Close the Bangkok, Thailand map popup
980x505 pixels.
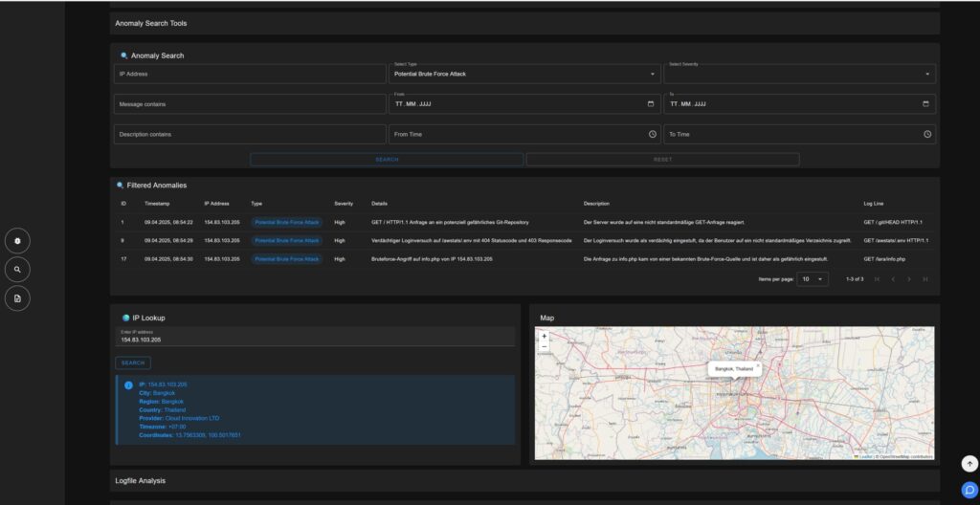click(758, 364)
